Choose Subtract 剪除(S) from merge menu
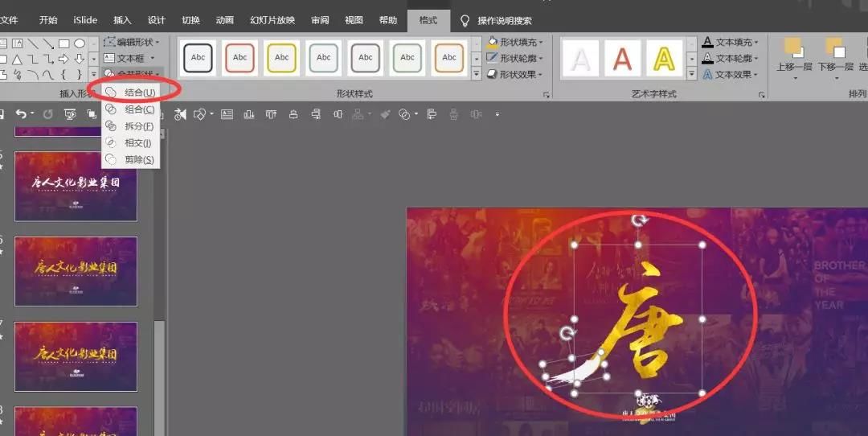The width and height of the screenshot is (868, 436). (132, 159)
